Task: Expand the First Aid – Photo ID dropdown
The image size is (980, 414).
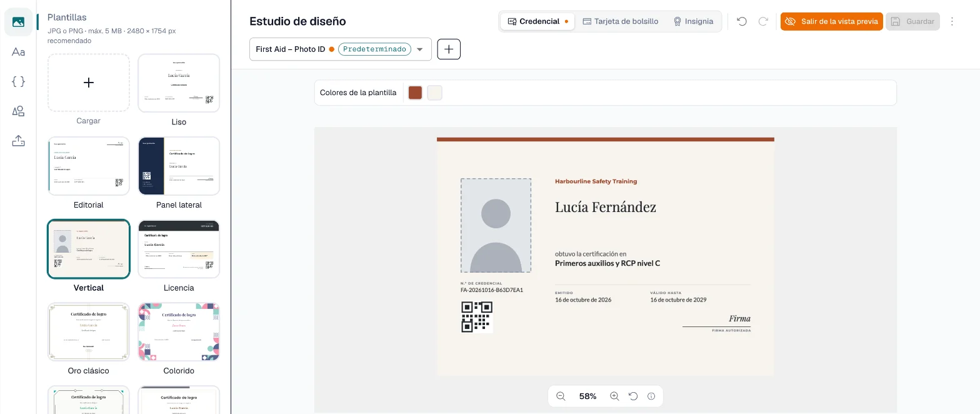Action: tap(341, 49)
